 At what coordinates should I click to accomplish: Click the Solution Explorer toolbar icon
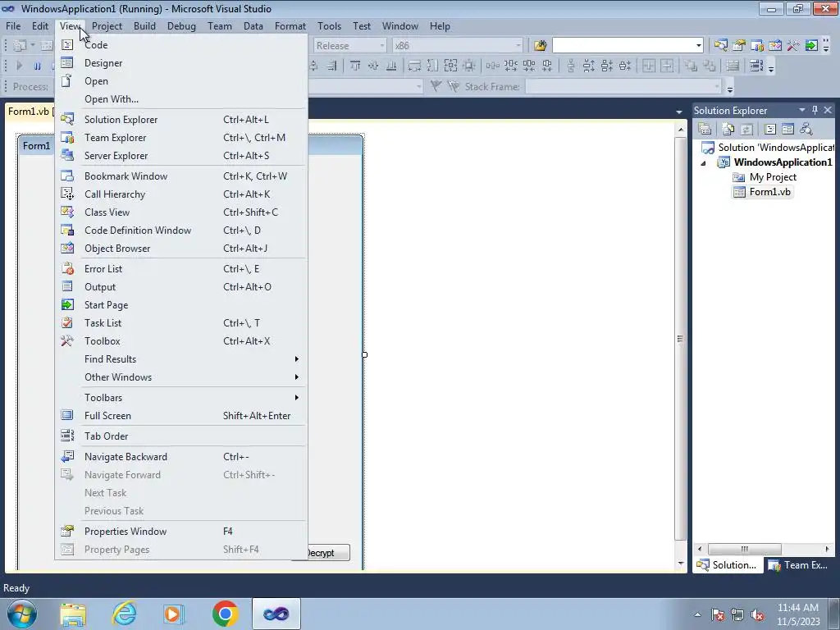click(720, 46)
